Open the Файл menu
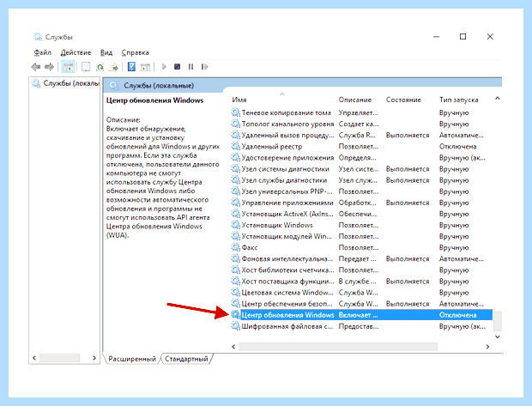Image resolution: width=532 pixels, height=406 pixels. click(42, 52)
